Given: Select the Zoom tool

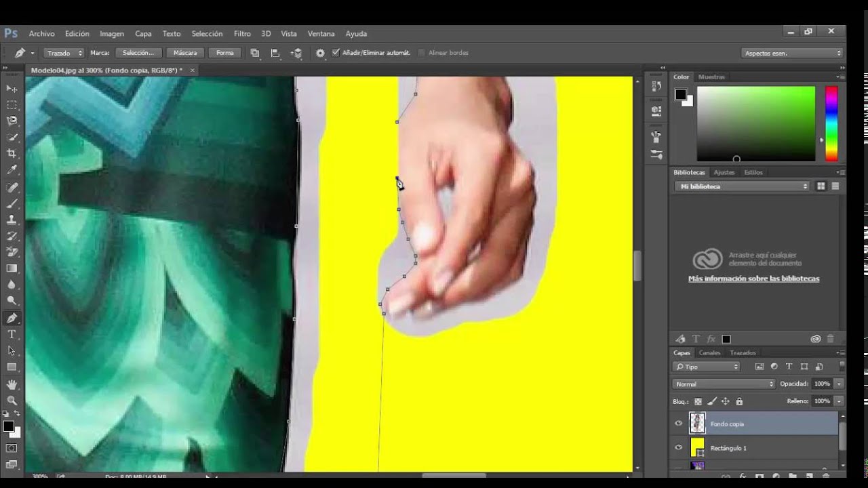Looking at the screenshot, I should (x=12, y=400).
